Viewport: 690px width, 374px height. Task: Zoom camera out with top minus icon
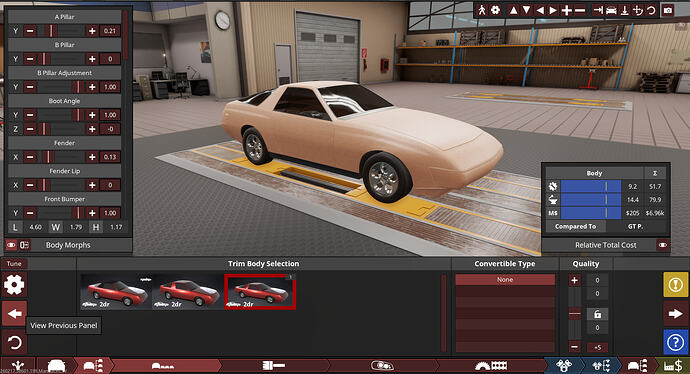(x=580, y=10)
